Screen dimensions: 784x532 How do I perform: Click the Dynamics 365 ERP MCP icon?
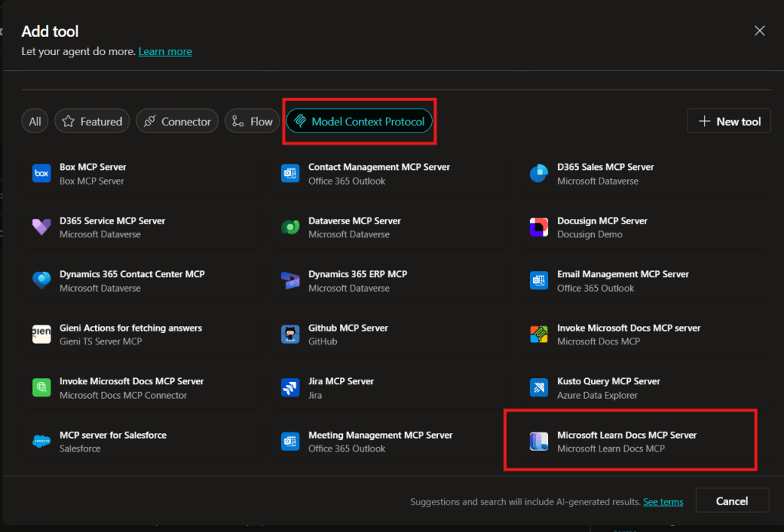[x=290, y=281]
